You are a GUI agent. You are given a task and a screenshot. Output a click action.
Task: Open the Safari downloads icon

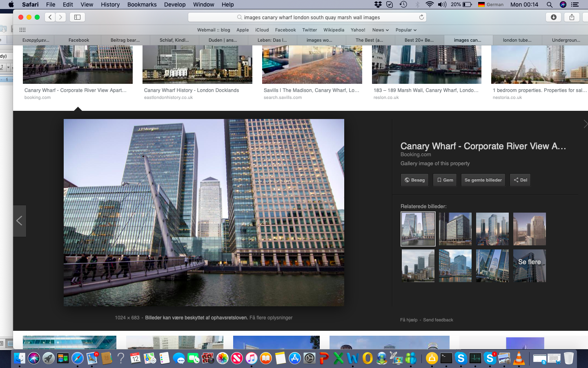point(553,17)
